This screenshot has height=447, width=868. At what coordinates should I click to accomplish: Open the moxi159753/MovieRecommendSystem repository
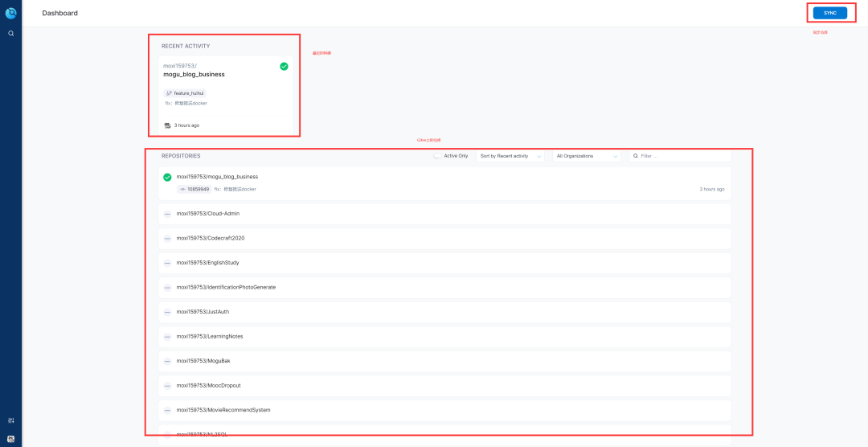pyautogui.click(x=444, y=410)
